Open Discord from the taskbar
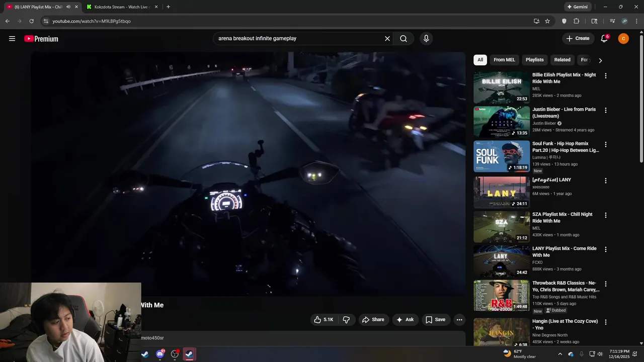 (160, 354)
